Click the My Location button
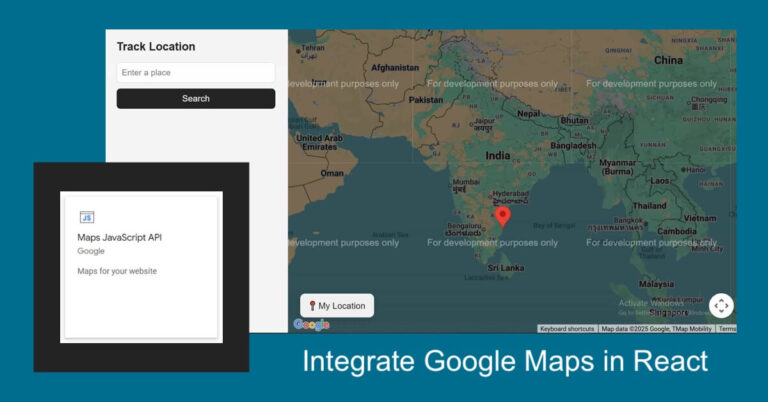This screenshot has width=768, height=402. (337, 306)
